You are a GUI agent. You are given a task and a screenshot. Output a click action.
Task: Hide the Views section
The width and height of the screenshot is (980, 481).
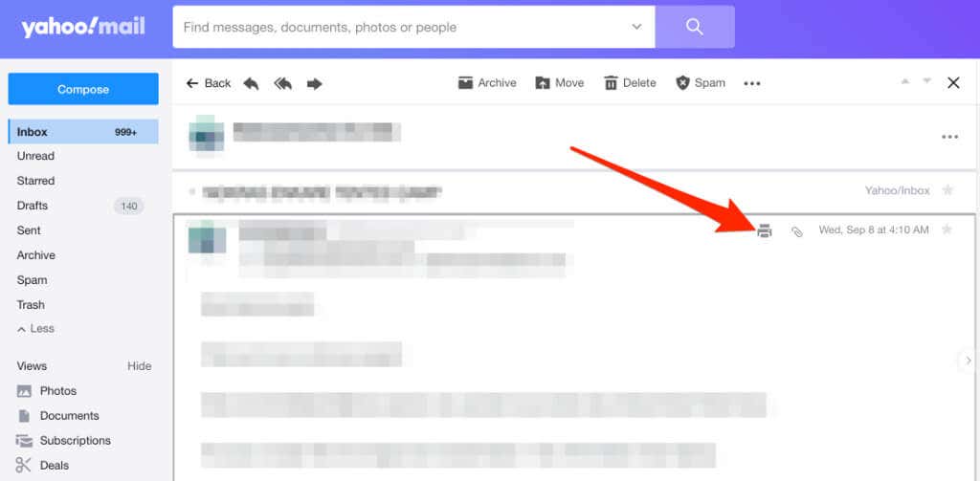pyautogui.click(x=140, y=366)
